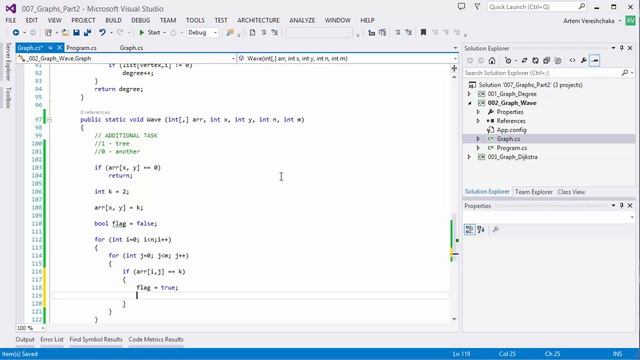Click the feedback speech bubble icon
This screenshot has height=360, width=640.
461,7
